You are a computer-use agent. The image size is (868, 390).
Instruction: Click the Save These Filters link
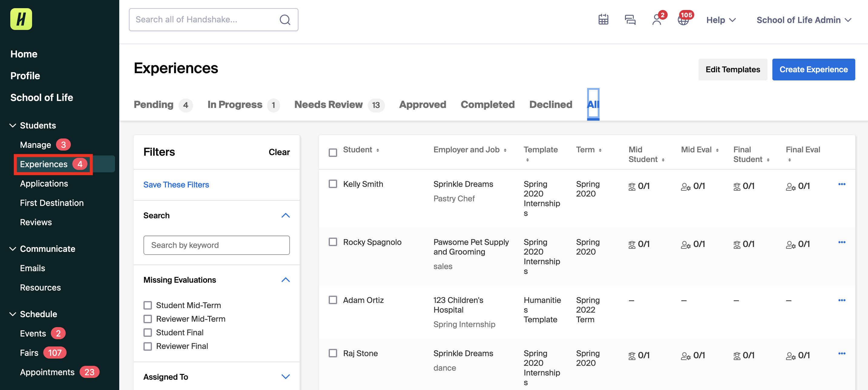coord(176,184)
